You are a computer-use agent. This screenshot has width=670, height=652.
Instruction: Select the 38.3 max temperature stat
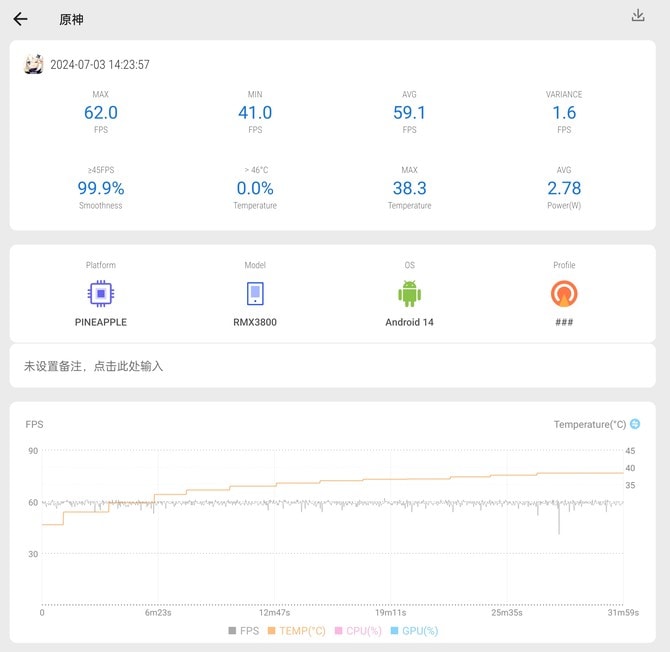pos(409,188)
